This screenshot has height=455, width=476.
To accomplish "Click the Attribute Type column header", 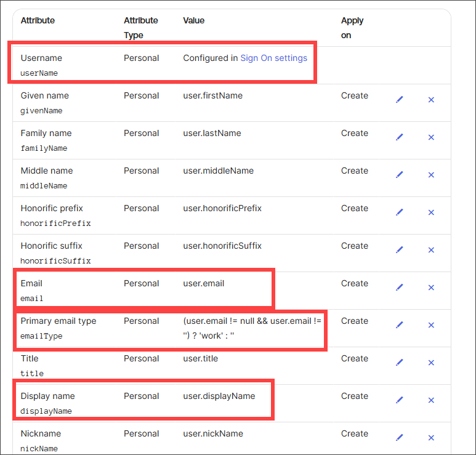I will pos(141,28).
